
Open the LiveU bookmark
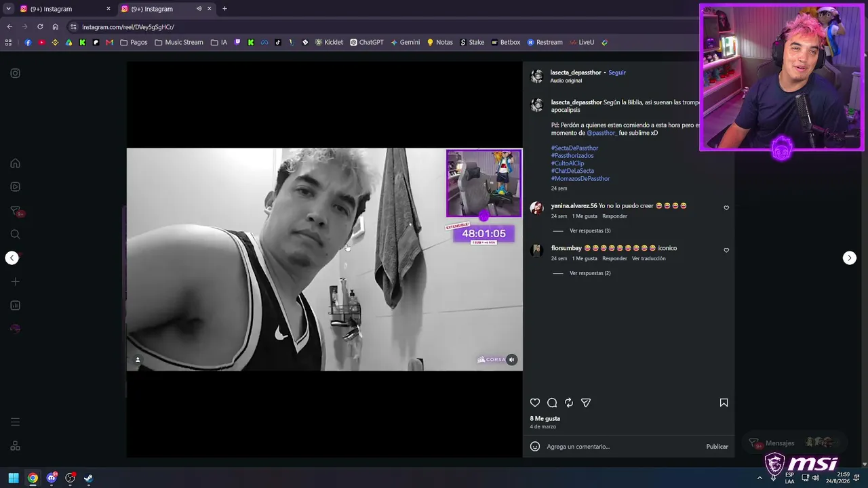pos(582,42)
